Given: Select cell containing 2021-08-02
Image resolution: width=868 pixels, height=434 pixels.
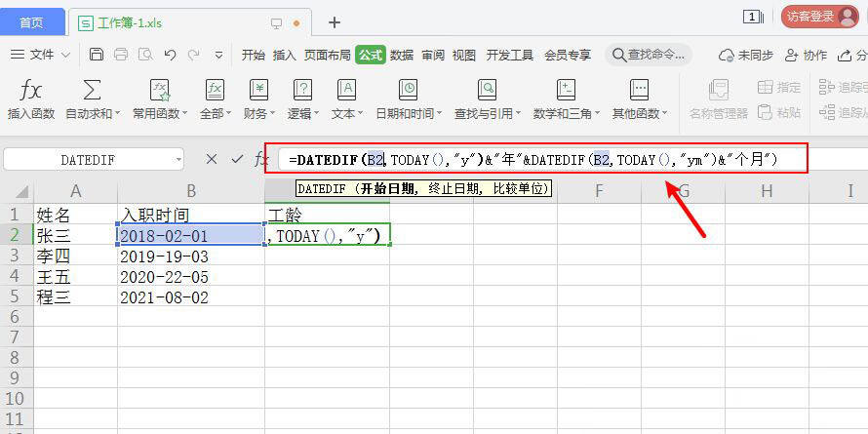Looking at the screenshot, I should tap(191, 297).
